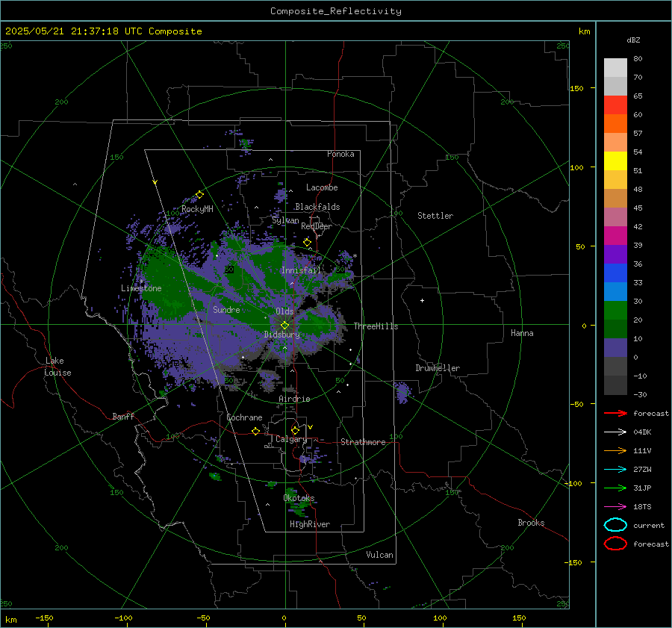Pick the yellow dBZ legend swatch
Viewport: 672px width, 628px height.
pos(615,161)
